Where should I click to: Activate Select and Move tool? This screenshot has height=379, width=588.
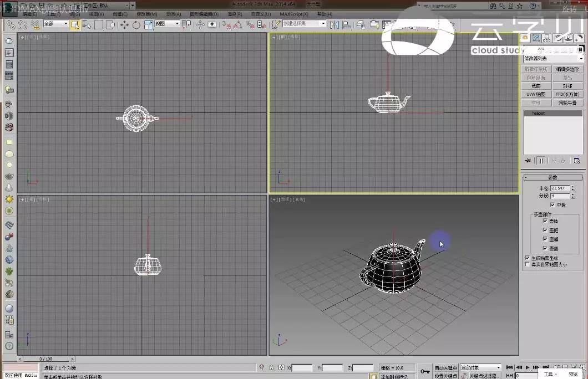(x=124, y=25)
